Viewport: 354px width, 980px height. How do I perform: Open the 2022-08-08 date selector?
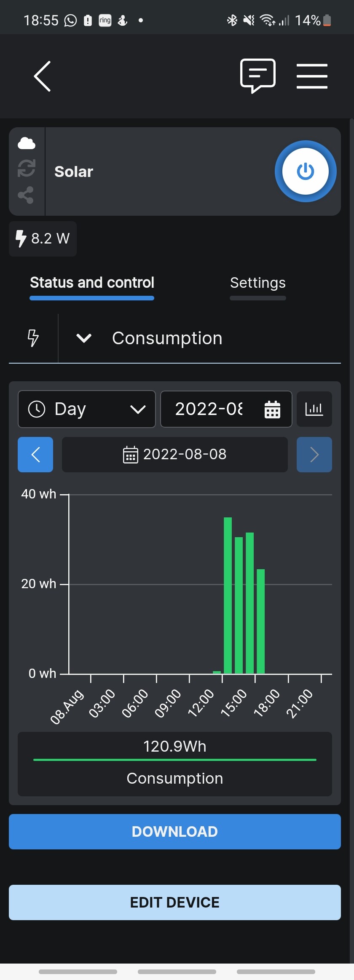(x=175, y=455)
